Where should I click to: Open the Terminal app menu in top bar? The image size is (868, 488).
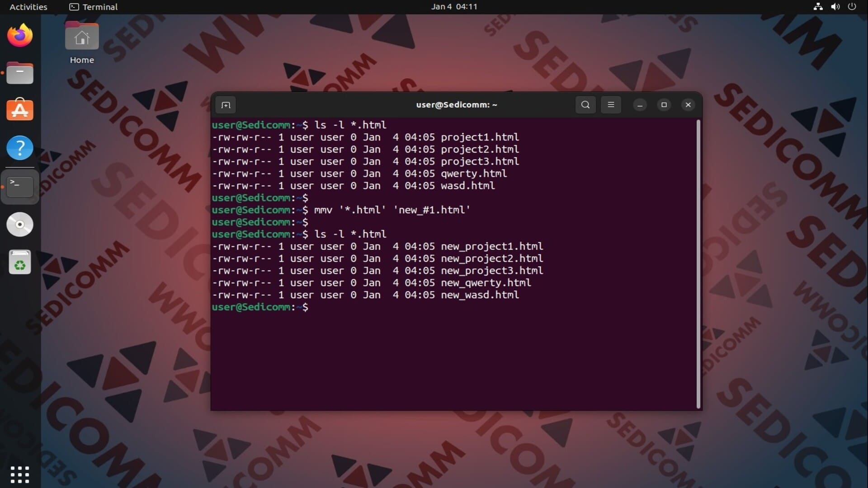click(x=94, y=7)
